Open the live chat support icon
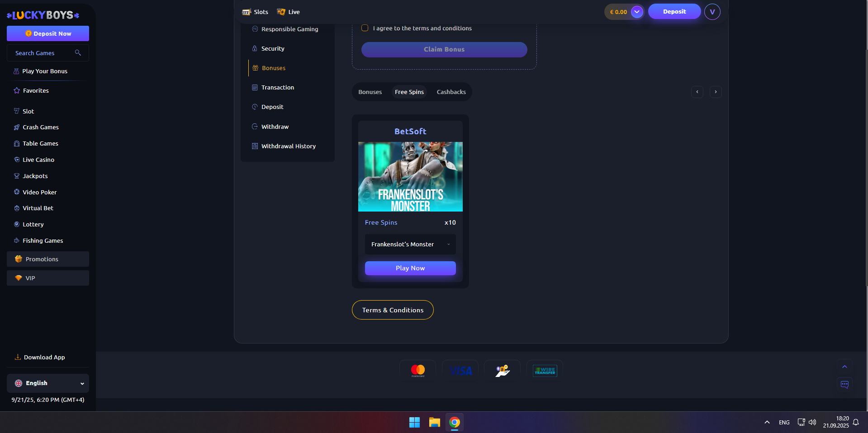 844,385
